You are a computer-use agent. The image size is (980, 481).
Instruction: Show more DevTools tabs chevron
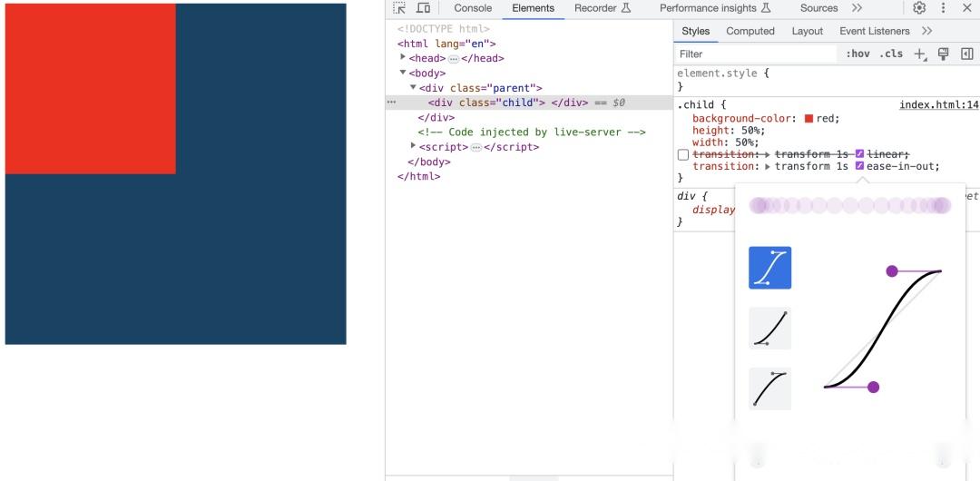pos(857,8)
